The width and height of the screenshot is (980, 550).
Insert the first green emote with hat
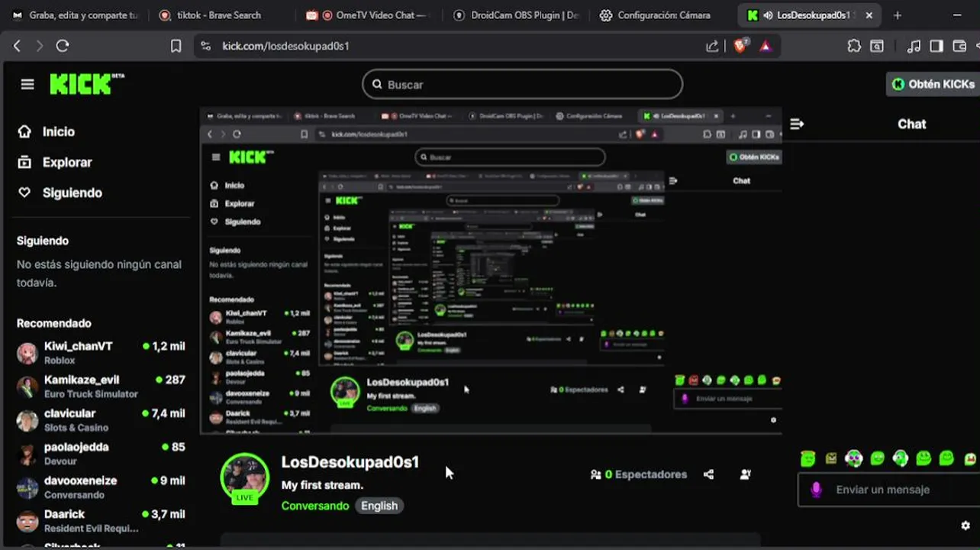pos(808,458)
